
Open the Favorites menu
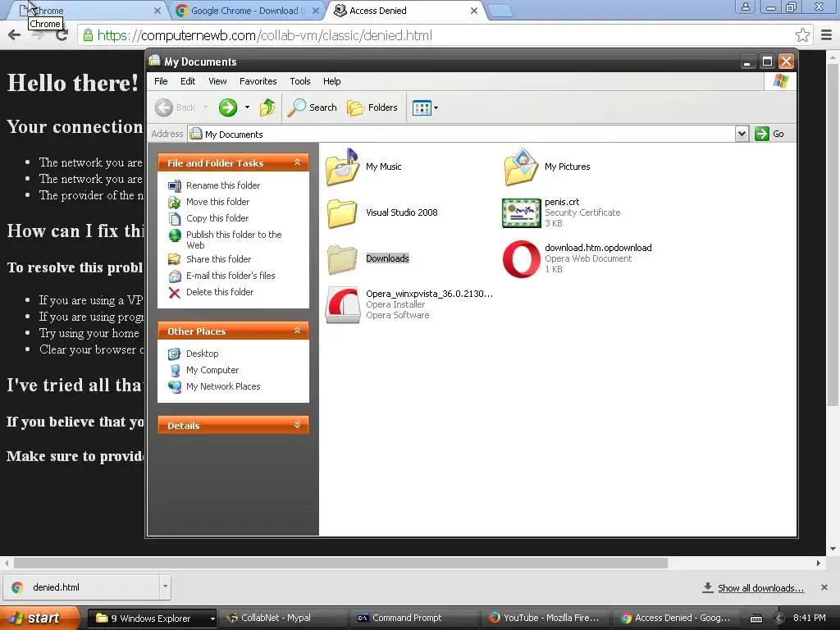258,81
